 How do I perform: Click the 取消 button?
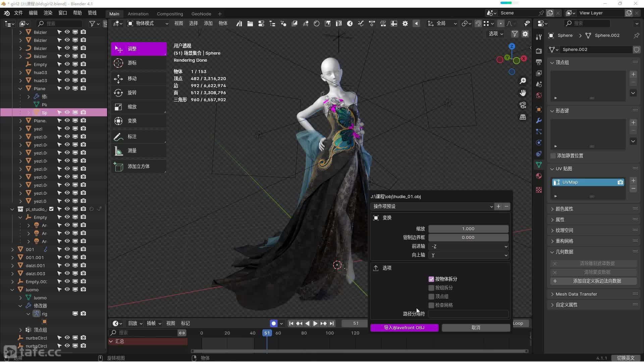coord(476,328)
